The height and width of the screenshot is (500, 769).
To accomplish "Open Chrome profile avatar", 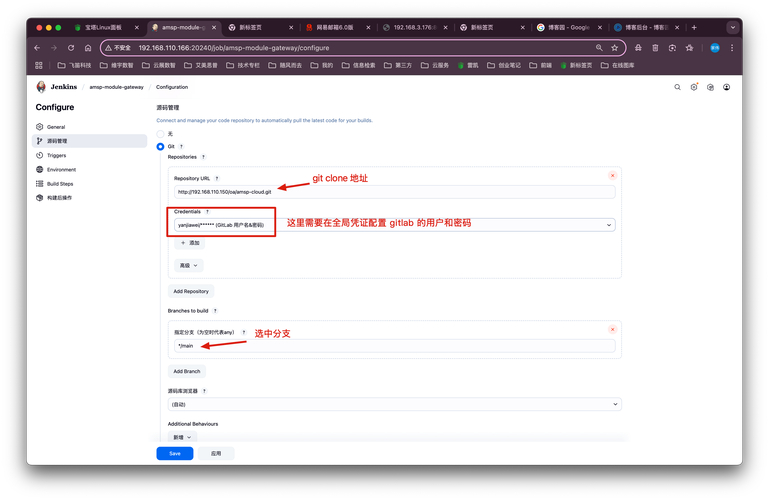I will tap(715, 48).
